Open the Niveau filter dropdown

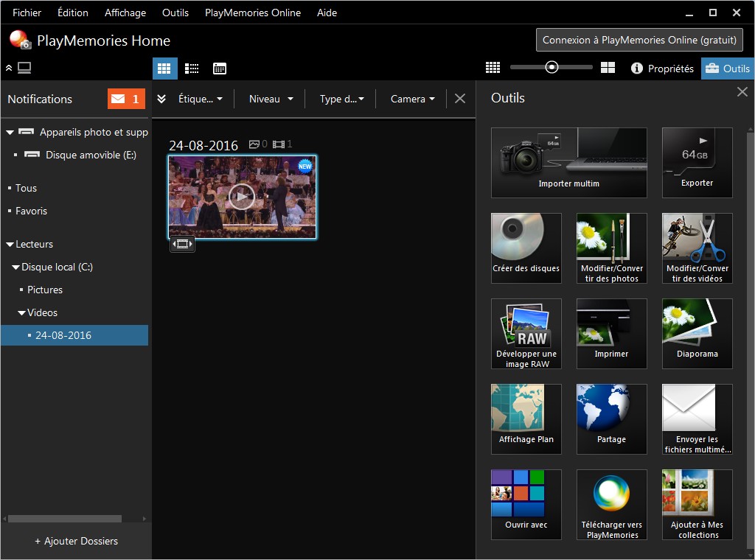pos(271,99)
